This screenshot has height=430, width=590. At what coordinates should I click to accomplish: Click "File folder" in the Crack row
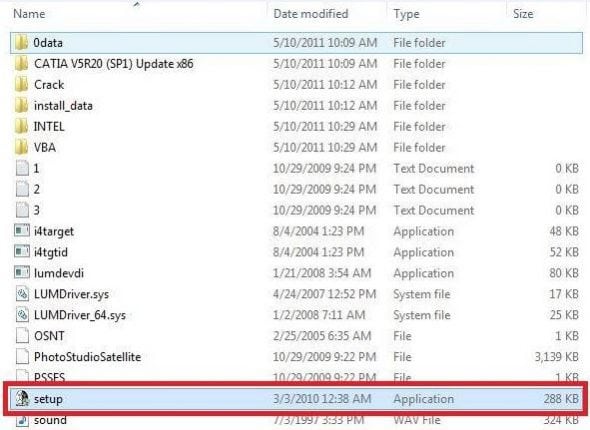click(419, 85)
